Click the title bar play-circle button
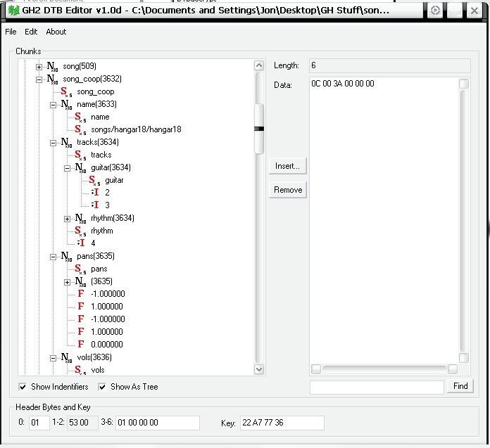The width and height of the screenshot is (490, 448). pos(435,11)
